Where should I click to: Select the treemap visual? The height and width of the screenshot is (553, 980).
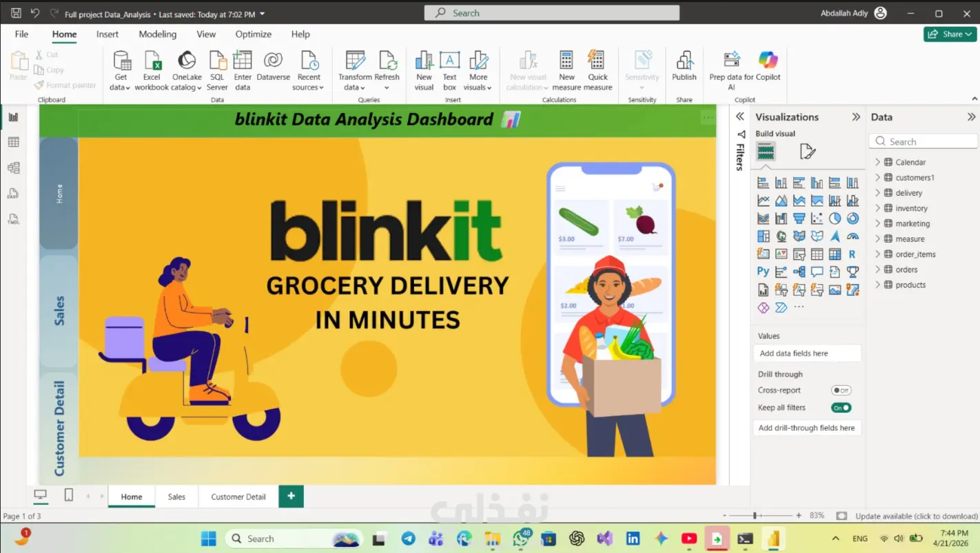763,237
